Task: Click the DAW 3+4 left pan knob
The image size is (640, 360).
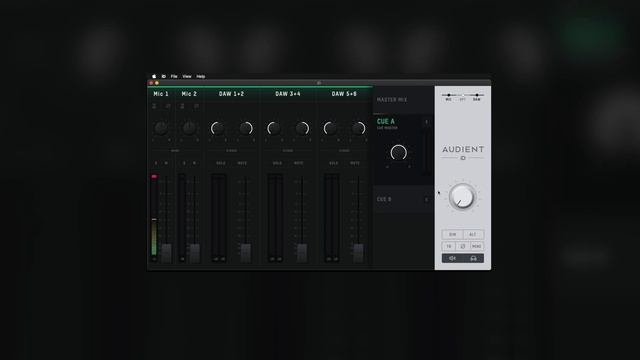Action: click(273, 129)
